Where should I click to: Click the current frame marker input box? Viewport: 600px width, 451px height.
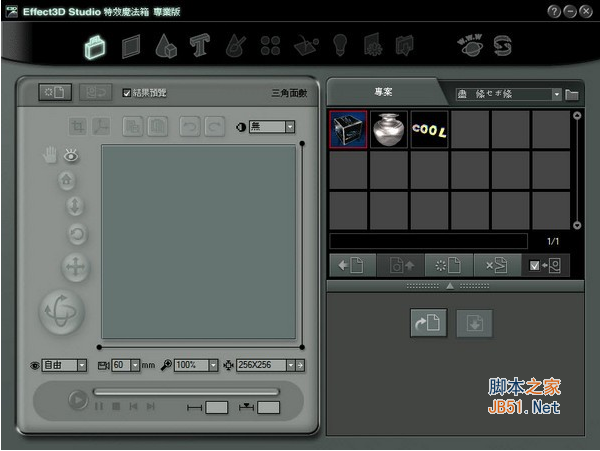coord(268,407)
